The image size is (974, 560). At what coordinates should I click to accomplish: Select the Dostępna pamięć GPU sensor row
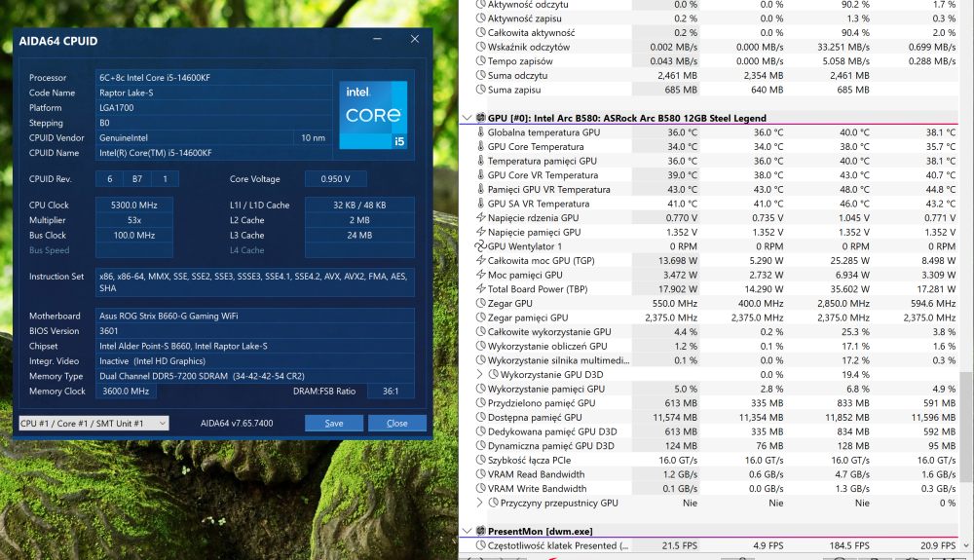coord(544,418)
